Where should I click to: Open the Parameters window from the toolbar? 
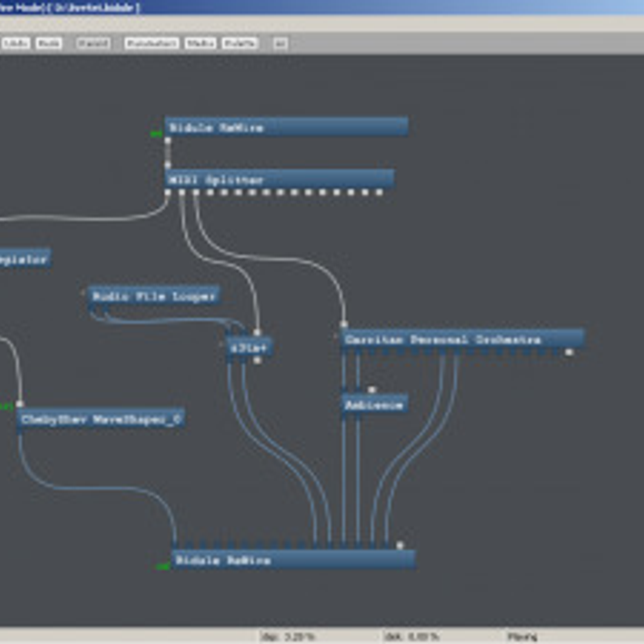point(151,43)
